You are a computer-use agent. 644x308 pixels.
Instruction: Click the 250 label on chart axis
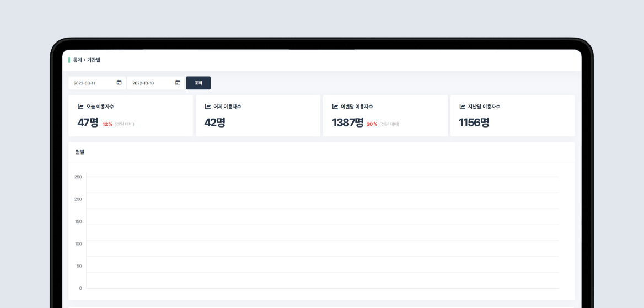tap(78, 177)
